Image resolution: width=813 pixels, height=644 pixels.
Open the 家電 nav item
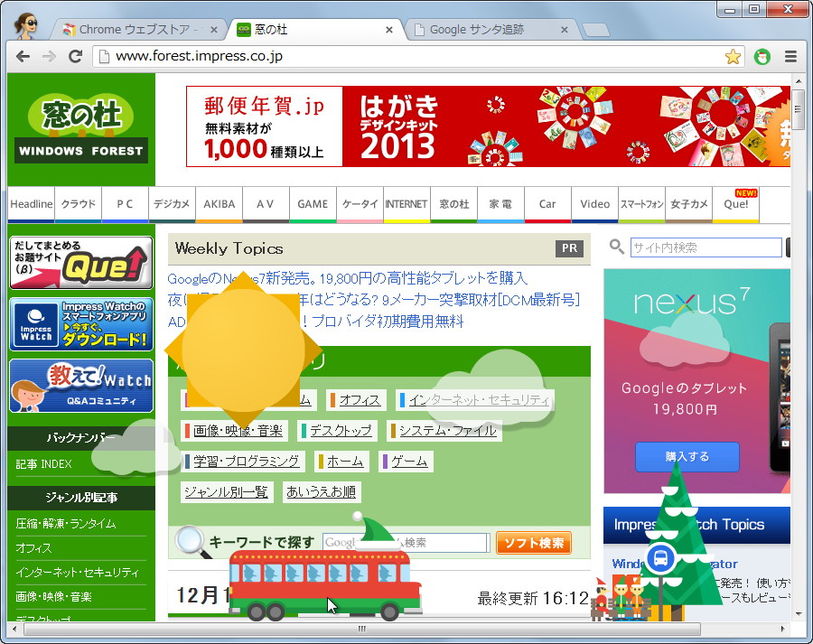tap(500, 204)
